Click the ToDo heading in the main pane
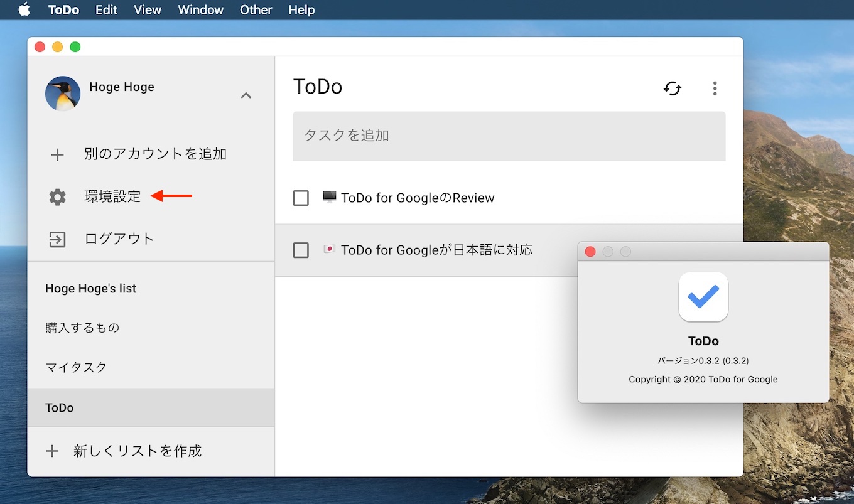854x504 pixels. (318, 87)
